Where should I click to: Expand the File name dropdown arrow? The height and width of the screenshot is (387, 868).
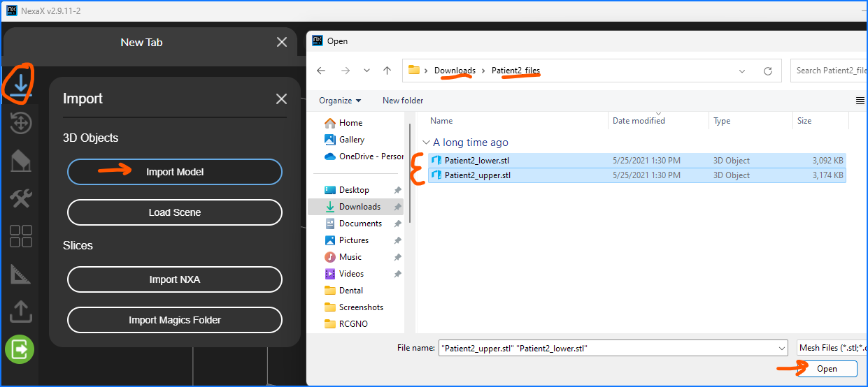tap(782, 348)
